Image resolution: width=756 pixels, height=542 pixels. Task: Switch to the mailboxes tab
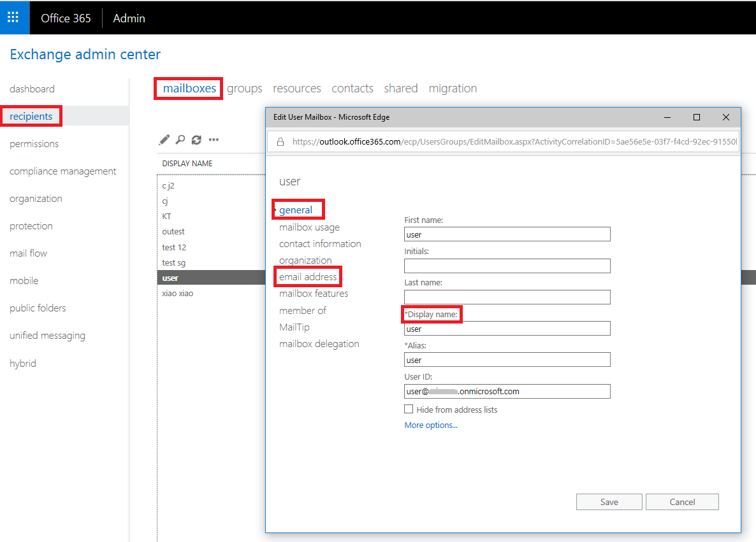click(189, 89)
